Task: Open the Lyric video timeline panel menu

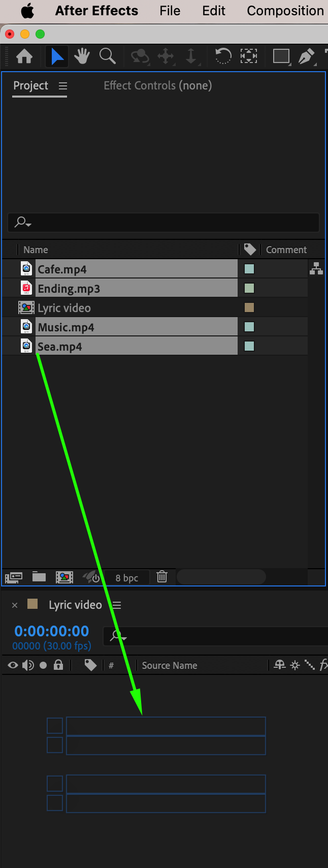Action: (117, 605)
